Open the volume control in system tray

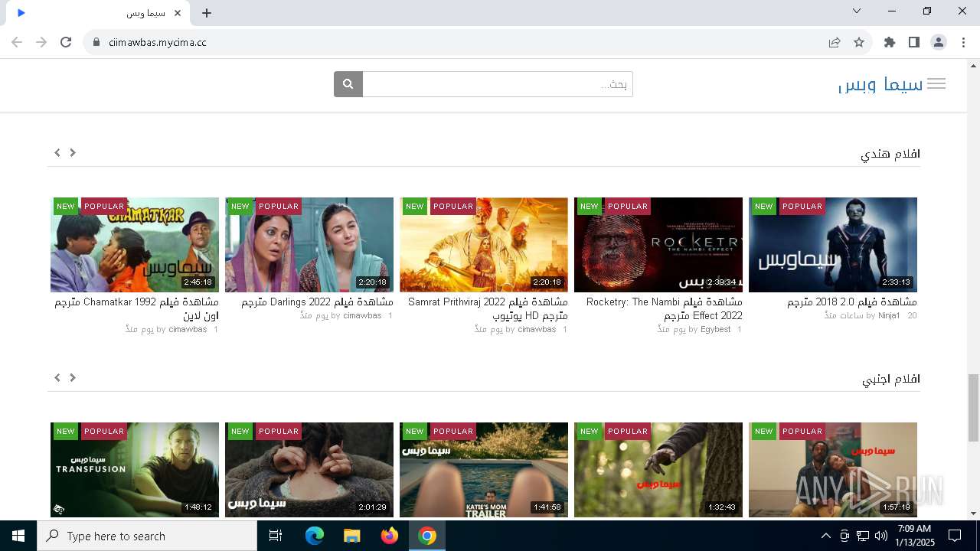pyautogui.click(x=881, y=536)
